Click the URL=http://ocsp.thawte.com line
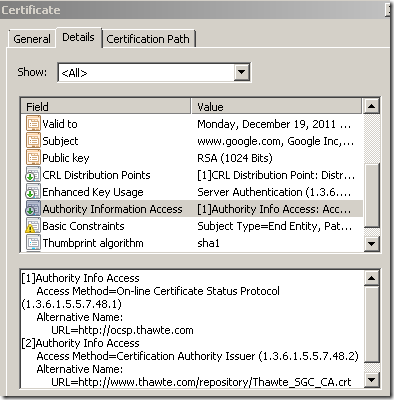This screenshot has width=394, height=400. (122, 330)
